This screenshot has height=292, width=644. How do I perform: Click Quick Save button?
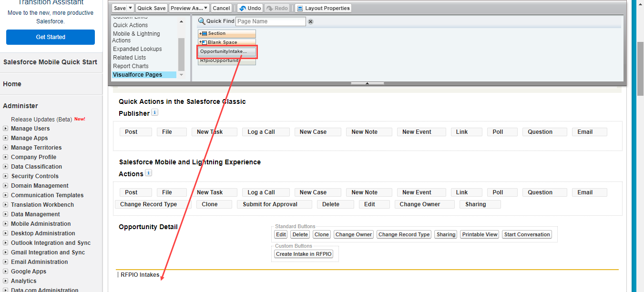click(152, 8)
